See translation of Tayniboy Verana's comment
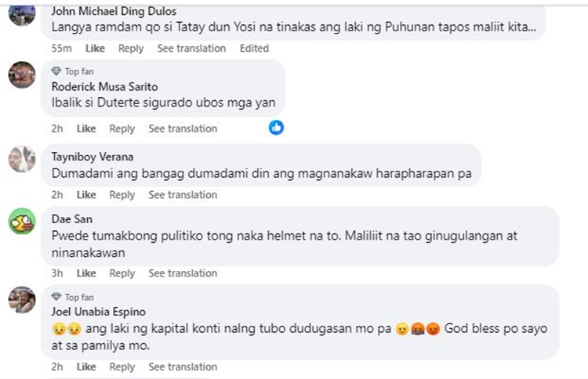The height and width of the screenshot is (379, 588). tap(183, 195)
